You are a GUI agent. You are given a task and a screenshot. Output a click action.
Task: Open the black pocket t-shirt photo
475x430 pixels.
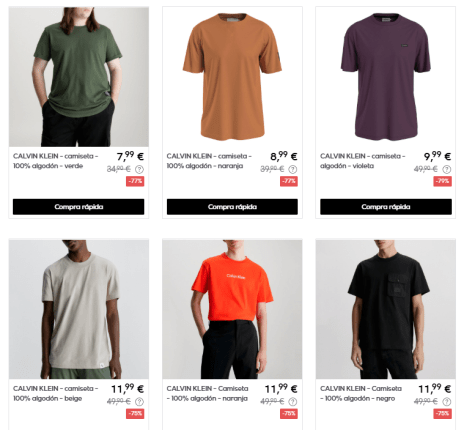click(386, 309)
